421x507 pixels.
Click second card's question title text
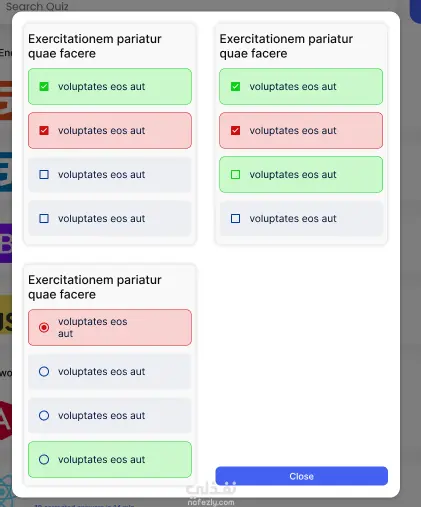[x=286, y=46]
